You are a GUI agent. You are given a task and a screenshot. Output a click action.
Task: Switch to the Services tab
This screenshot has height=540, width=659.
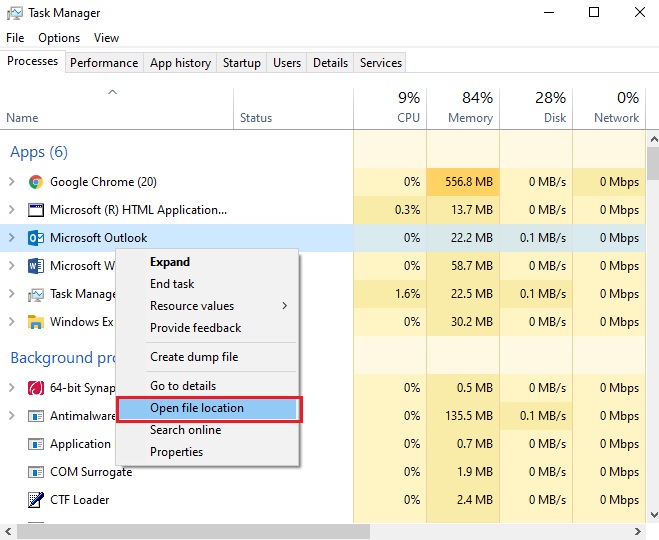tap(381, 63)
